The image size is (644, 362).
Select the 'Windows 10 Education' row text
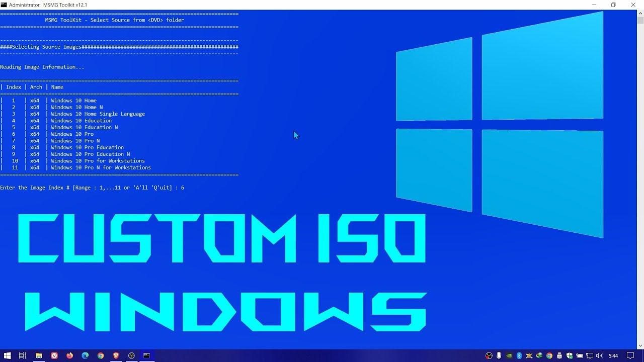pyautogui.click(x=82, y=121)
